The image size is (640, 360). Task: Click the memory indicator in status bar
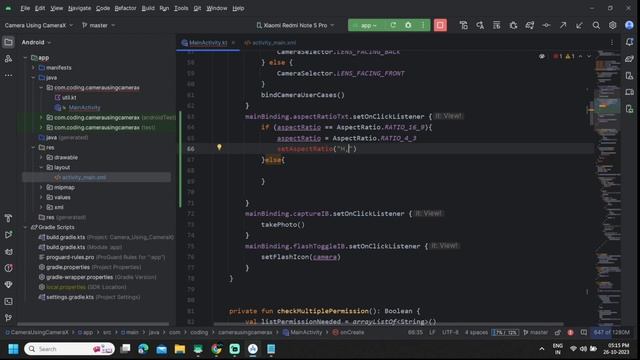click(611, 332)
